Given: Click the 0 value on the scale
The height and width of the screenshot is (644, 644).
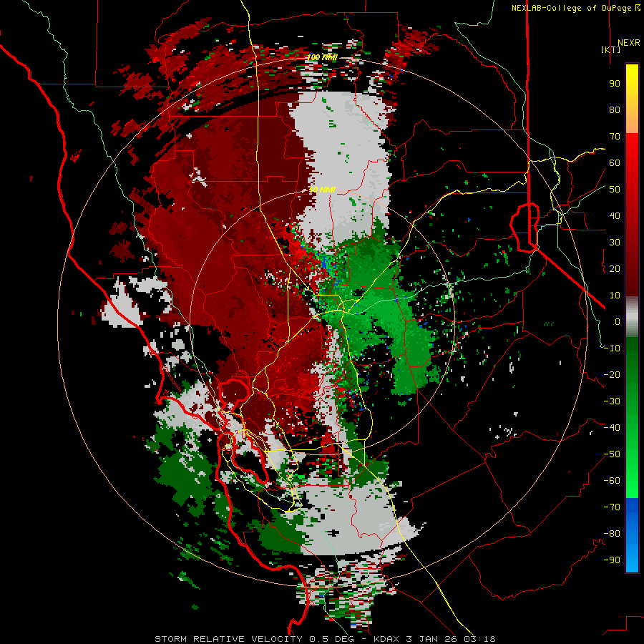Looking at the screenshot, I should tap(618, 321).
